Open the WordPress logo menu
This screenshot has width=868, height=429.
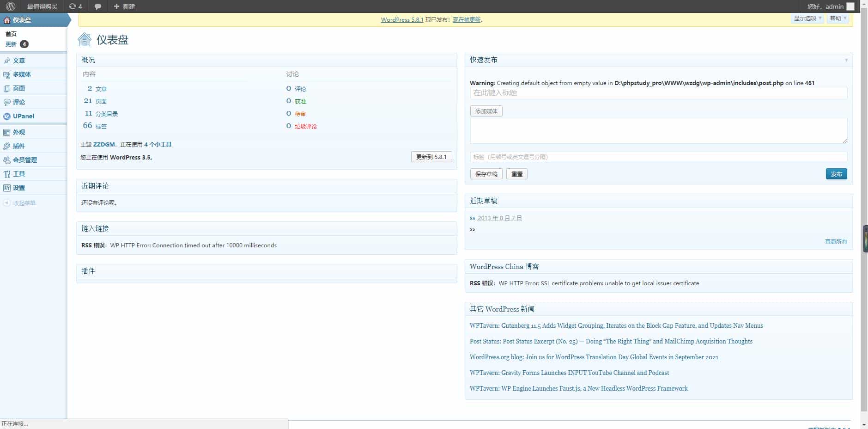coord(11,6)
